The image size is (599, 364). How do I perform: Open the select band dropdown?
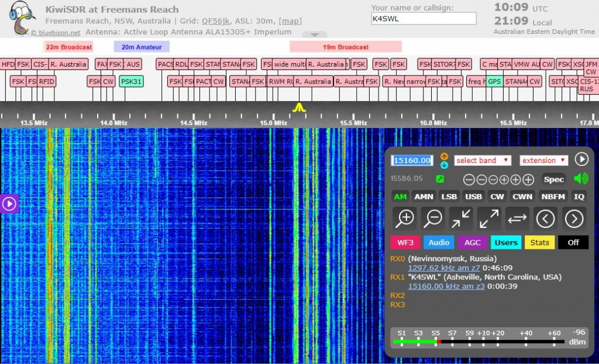coord(482,160)
